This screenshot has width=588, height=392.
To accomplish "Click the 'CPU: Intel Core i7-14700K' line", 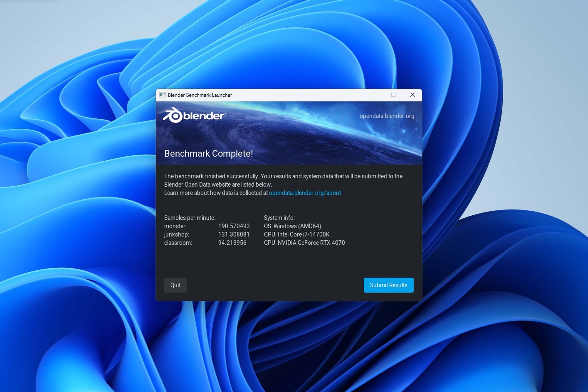I will pyautogui.click(x=297, y=235).
